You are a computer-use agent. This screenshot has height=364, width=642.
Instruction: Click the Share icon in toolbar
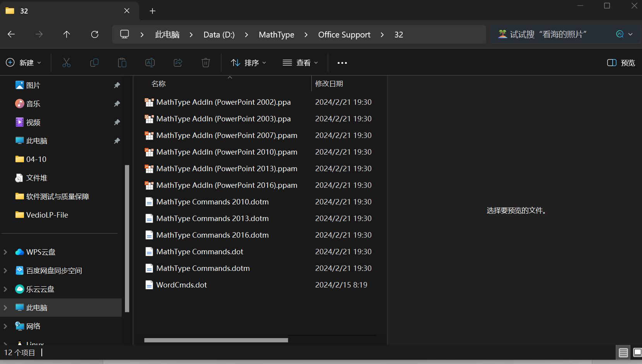coord(178,63)
